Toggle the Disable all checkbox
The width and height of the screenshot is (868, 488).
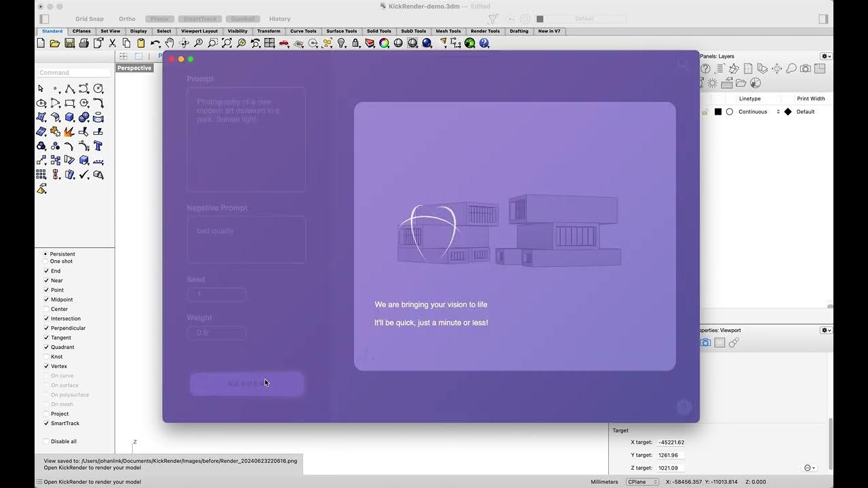(x=46, y=441)
